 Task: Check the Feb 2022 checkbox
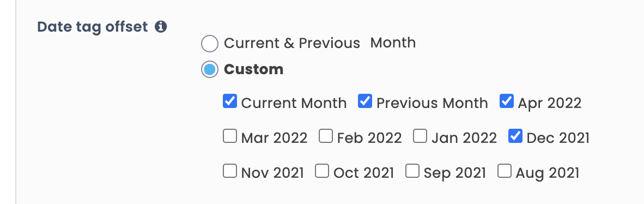[326, 136]
